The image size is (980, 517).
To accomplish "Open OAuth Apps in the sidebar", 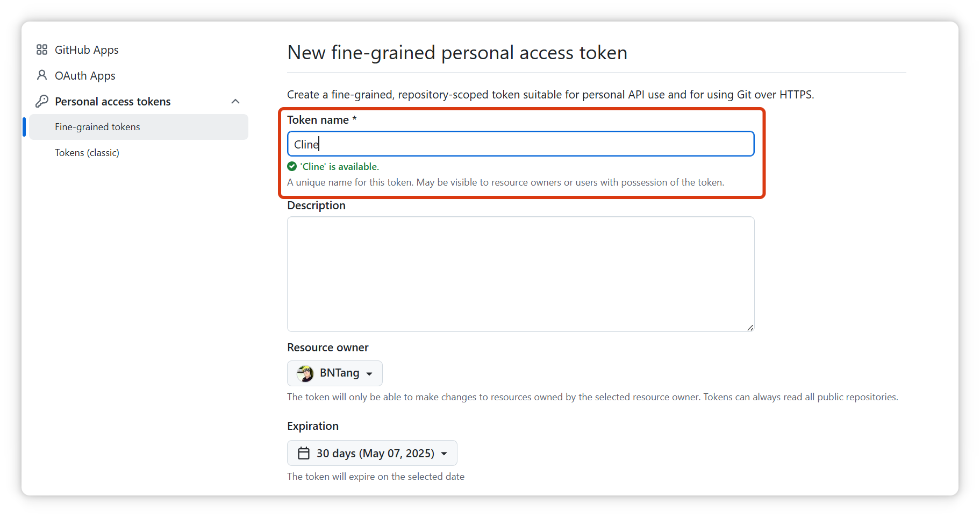I will click(85, 76).
